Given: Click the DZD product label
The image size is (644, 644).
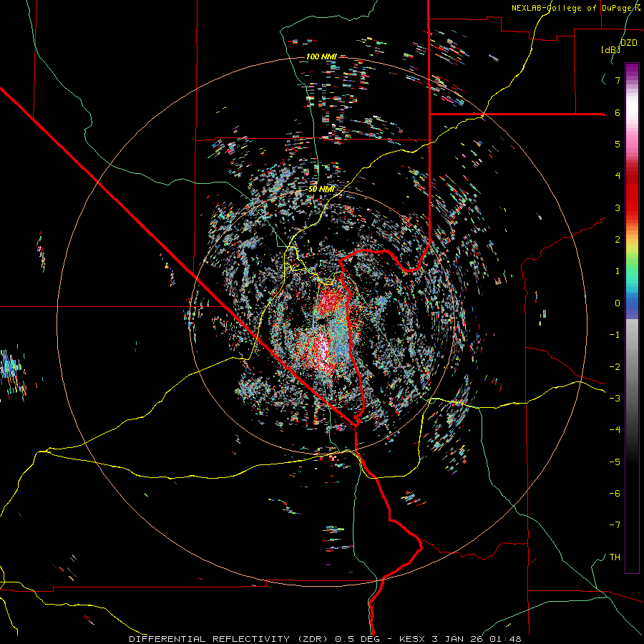Looking at the screenshot, I should click(629, 43).
